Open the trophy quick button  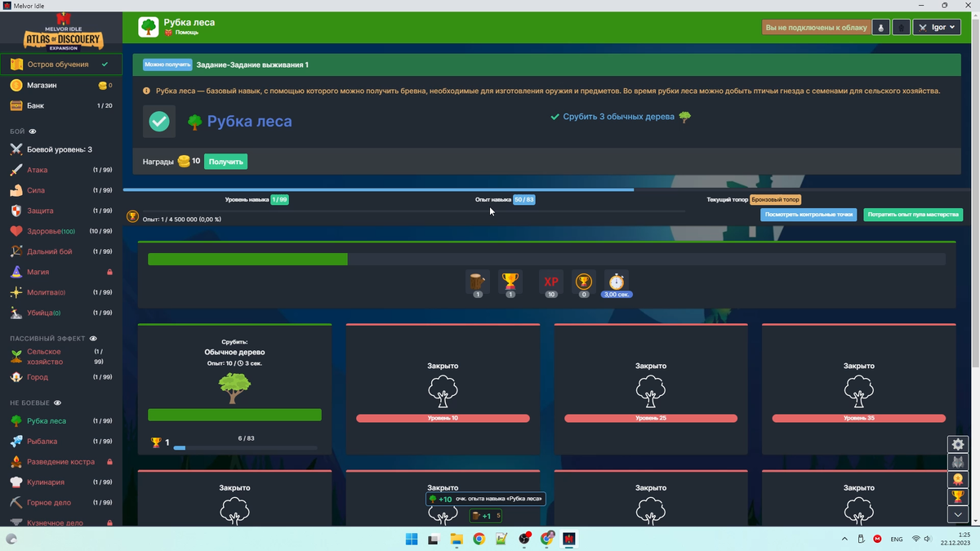958,497
